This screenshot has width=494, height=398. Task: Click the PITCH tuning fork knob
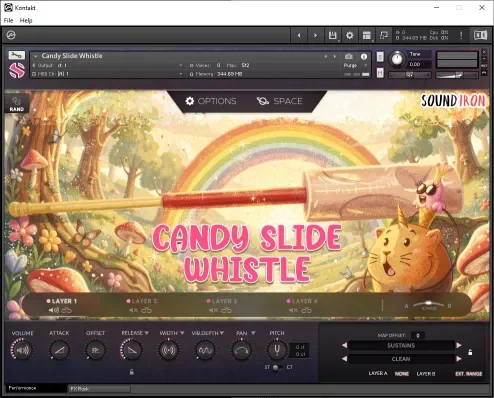pyautogui.click(x=277, y=350)
